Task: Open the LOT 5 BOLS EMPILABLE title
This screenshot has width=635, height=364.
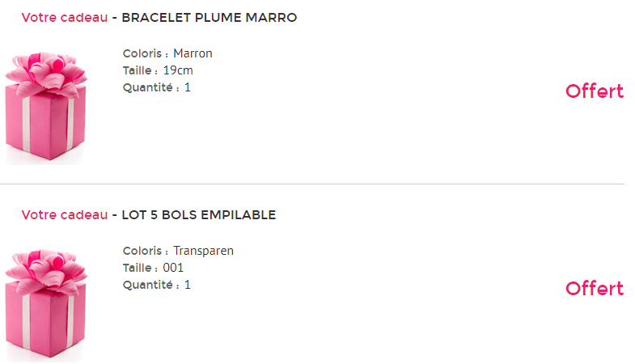Action: click(x=198, y=215)
